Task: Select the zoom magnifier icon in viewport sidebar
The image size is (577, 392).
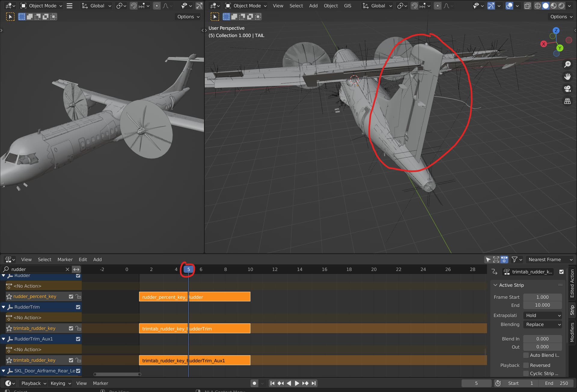Action: click(x=568, y=64)
